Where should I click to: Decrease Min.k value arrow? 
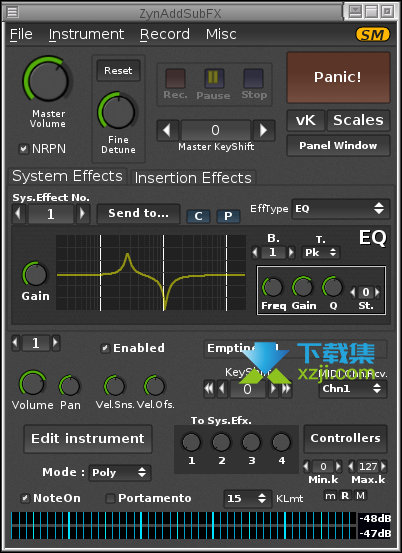(x=306, y=467)
